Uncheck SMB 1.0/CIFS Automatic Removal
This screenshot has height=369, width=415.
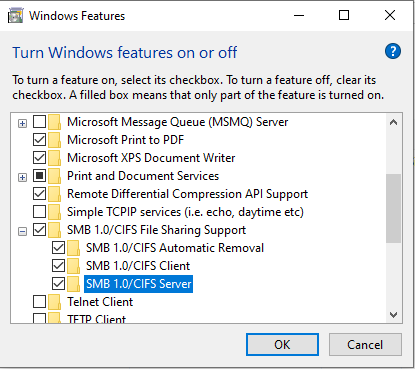58,248
